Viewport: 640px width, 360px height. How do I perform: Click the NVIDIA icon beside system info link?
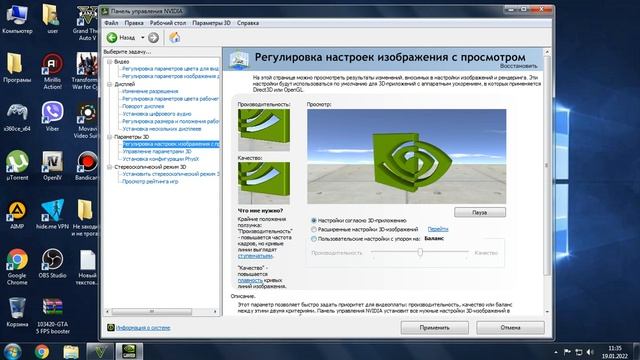(x=111, y=327)
